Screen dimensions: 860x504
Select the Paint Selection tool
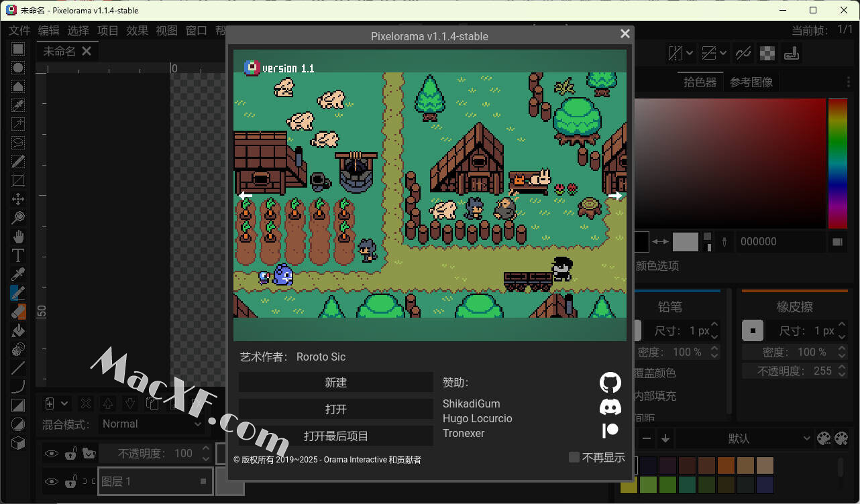(18, 162)
